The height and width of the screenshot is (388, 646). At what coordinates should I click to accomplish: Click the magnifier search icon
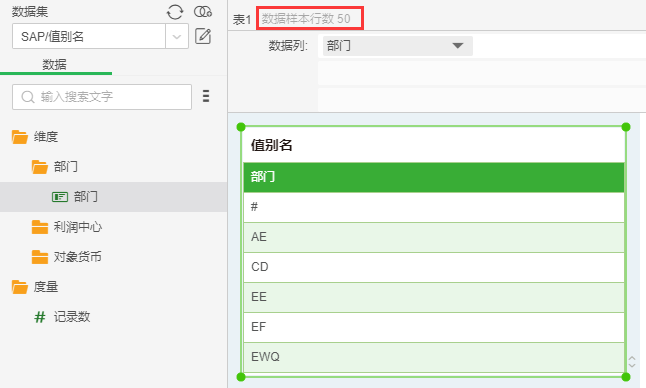click(x=28, y=97)
